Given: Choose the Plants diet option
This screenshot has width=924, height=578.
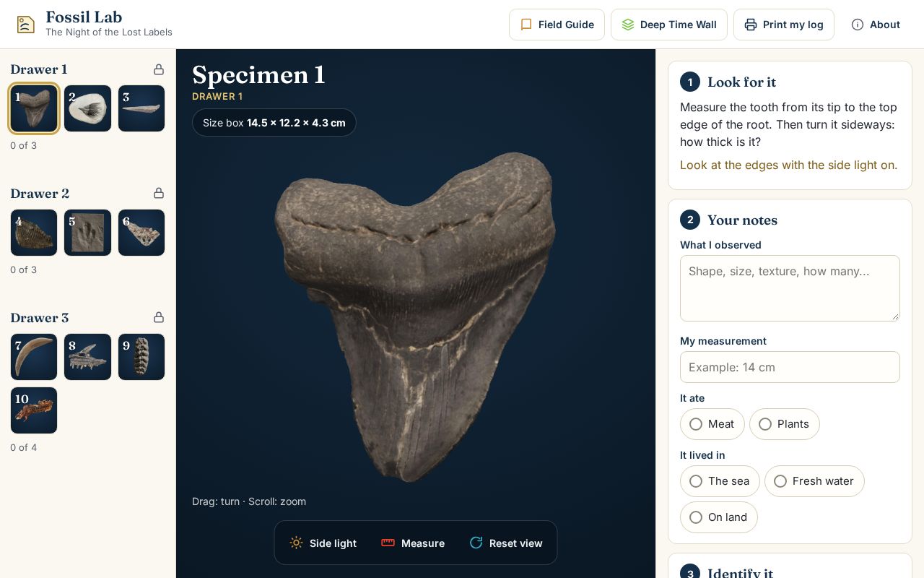Looking at the screenshot, I should 784,424.
